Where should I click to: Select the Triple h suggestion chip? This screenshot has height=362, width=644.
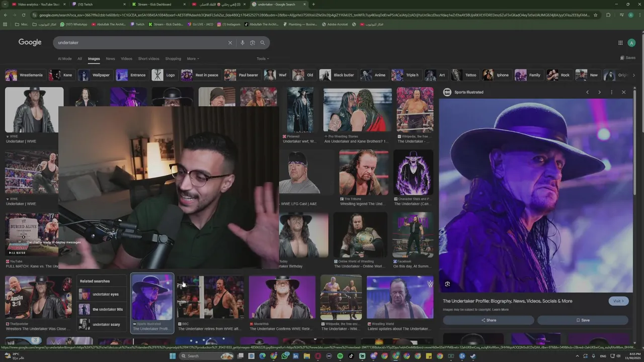point(406,75)
